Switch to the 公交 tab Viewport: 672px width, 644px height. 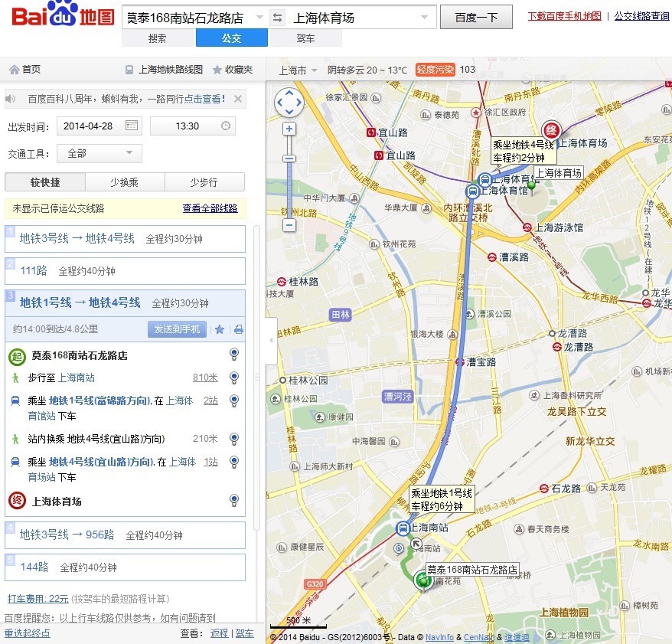coord(232,38)
